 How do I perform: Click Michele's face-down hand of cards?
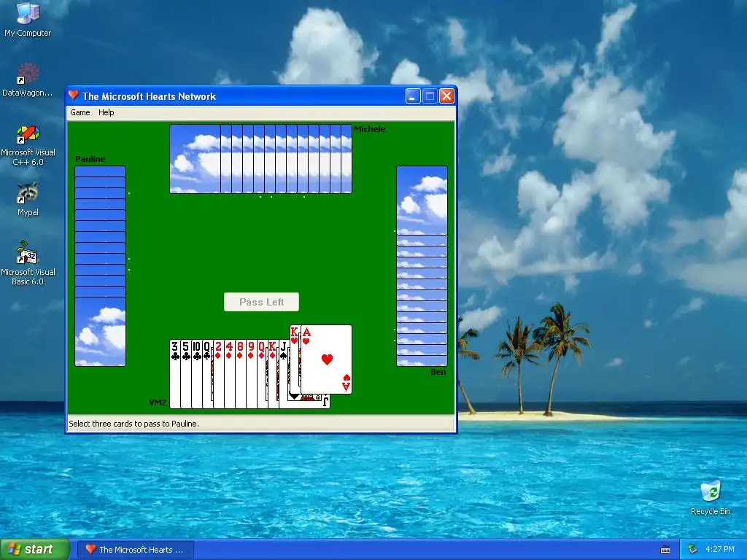point(260,159)
